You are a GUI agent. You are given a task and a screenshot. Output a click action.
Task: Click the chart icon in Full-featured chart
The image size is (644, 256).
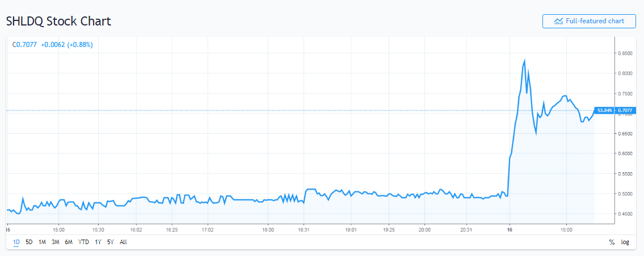click(x=558, y=21)
